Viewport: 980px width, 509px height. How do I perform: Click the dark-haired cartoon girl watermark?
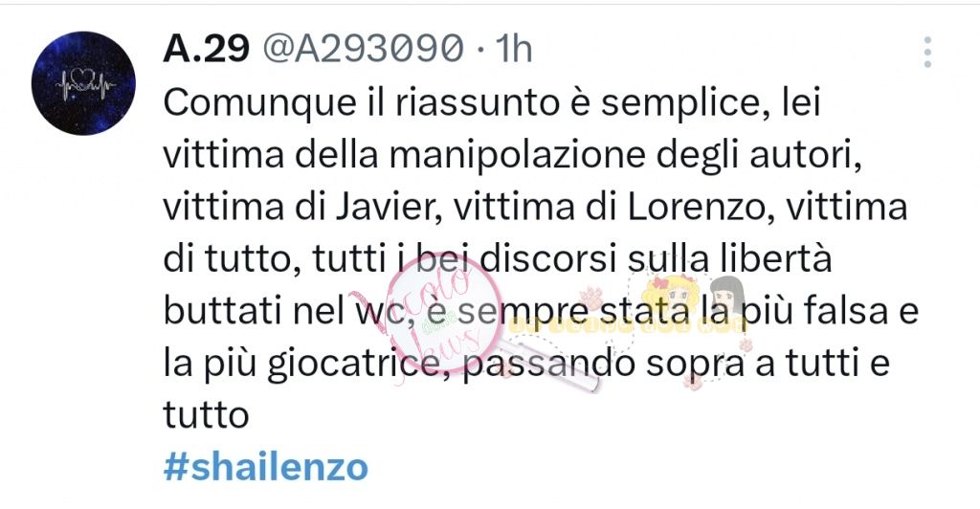pyautogui.click(x=727, y=296)
